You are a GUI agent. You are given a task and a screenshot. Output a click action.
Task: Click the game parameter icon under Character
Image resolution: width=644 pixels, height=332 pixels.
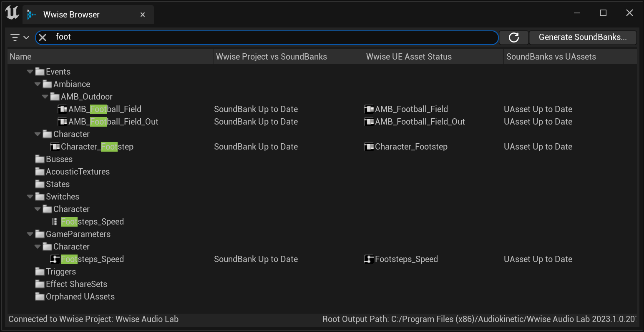click(55, 259)
